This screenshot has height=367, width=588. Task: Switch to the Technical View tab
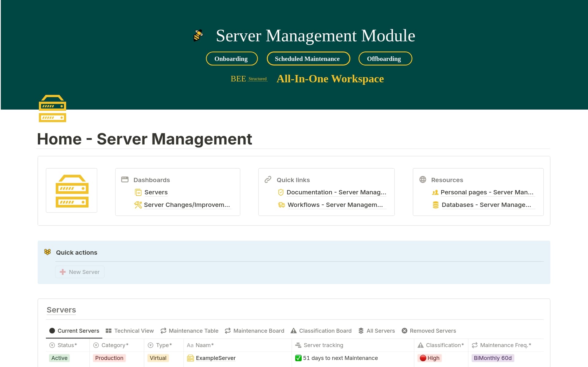(x=130, y=331)
